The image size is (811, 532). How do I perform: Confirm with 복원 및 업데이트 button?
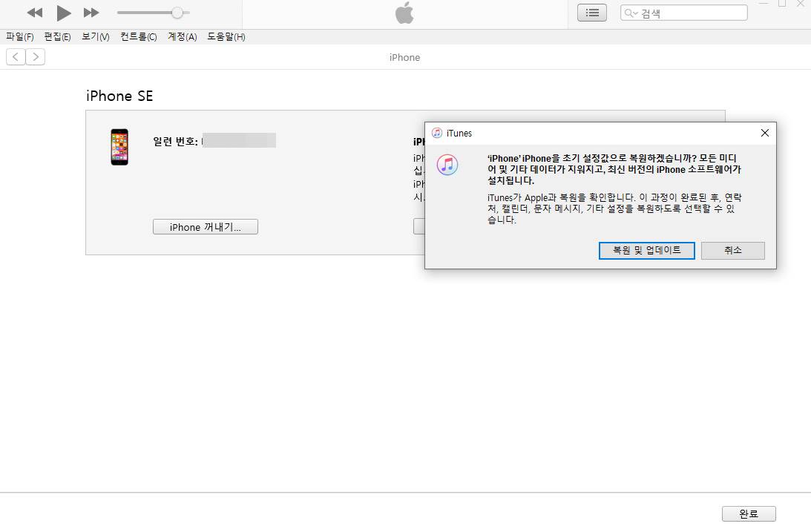pos(646,250)
